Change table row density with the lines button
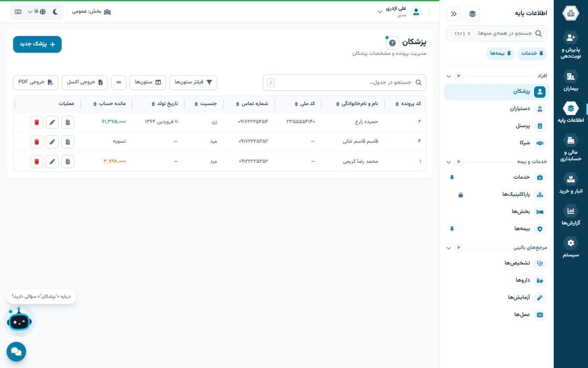The width and height of the screenshot is (588, 368). pyautogui.click(x=119, y=82)
